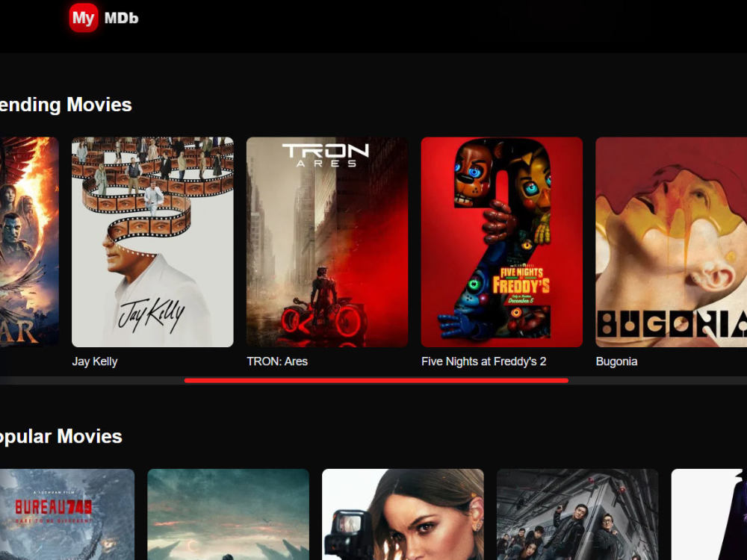Open the Bureau 749 poster in Popular Movies
Screen dimensions: 747x560
coord(67,514)
